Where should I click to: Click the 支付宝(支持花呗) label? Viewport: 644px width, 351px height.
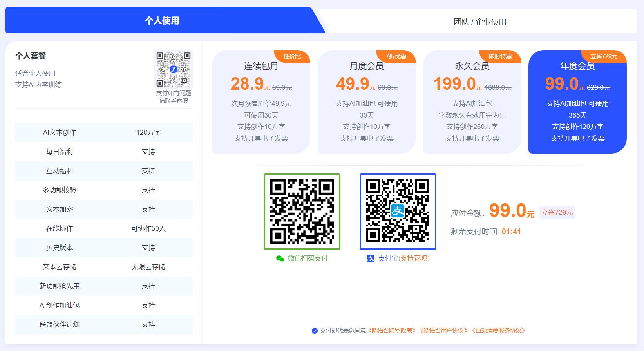tap(404, 259)
